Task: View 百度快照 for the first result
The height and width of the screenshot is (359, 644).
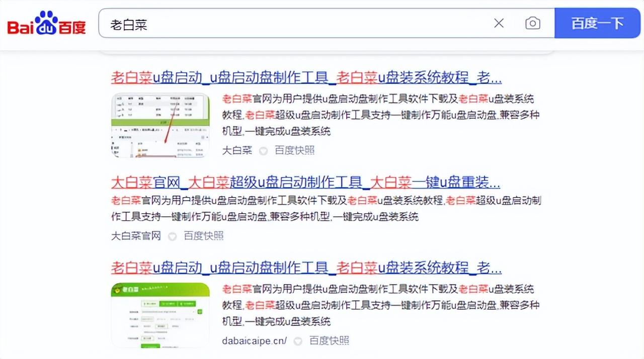Action: [295, 150]
